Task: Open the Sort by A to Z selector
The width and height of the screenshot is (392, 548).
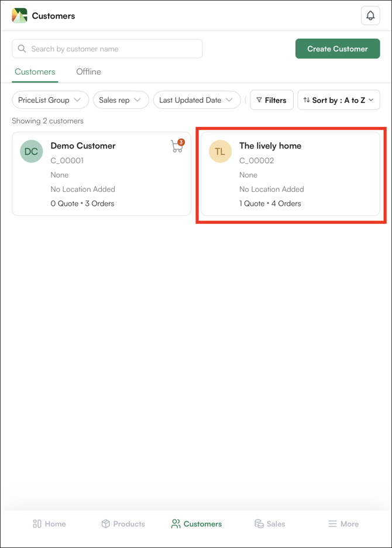Action: pyautogui.click(x=339, y=100)
